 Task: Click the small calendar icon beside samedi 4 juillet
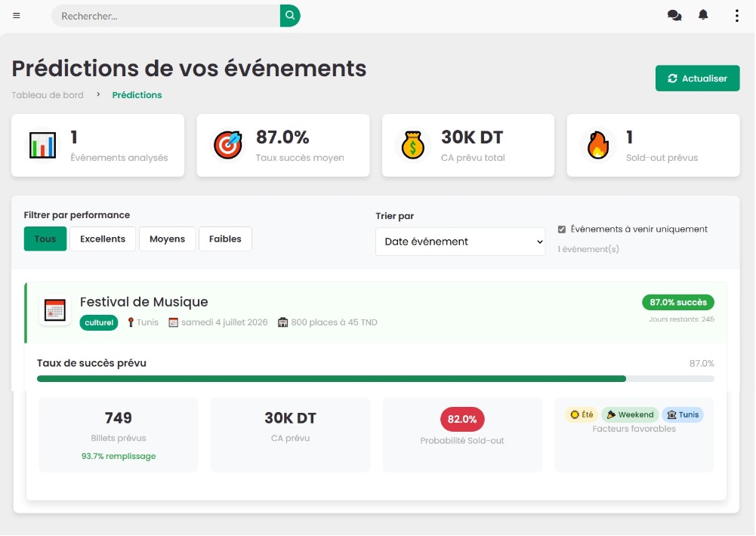(x=173, y=322)
